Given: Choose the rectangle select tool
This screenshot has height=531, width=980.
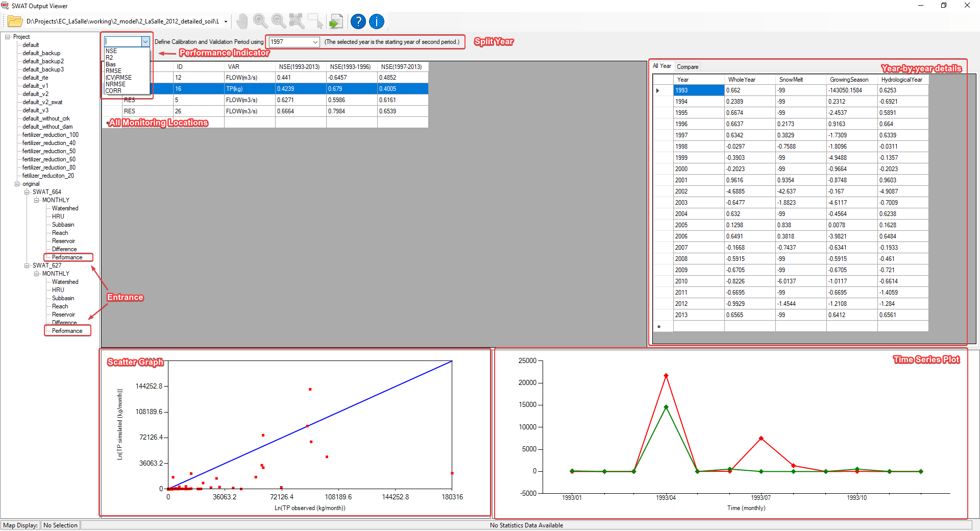Looking at the screenshot, I should 315,21.
